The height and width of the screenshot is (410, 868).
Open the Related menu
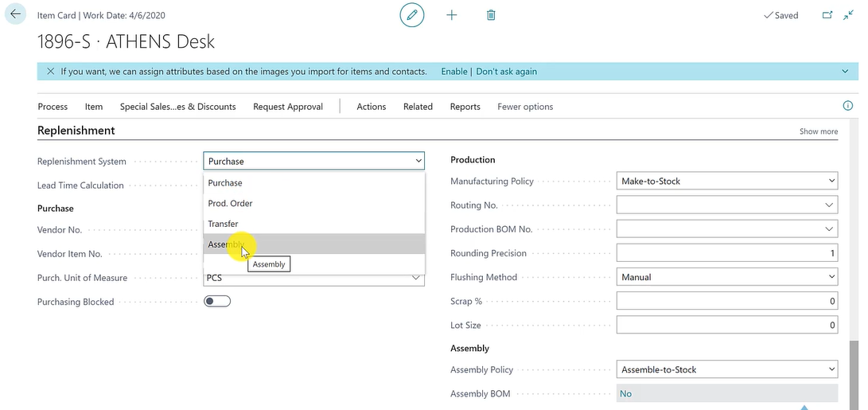click(418, 107)
